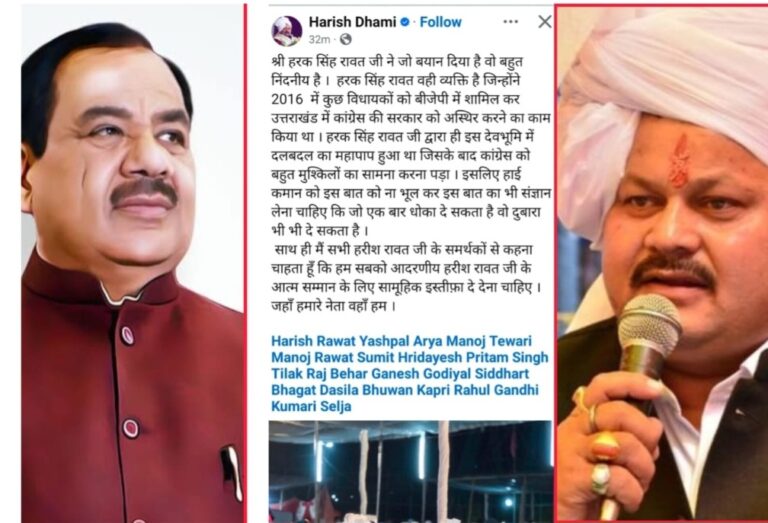Click the globe public-audience icon
The height and width of the screenshot is (523, 768).
pyautogui.click(x=345, y=39)
